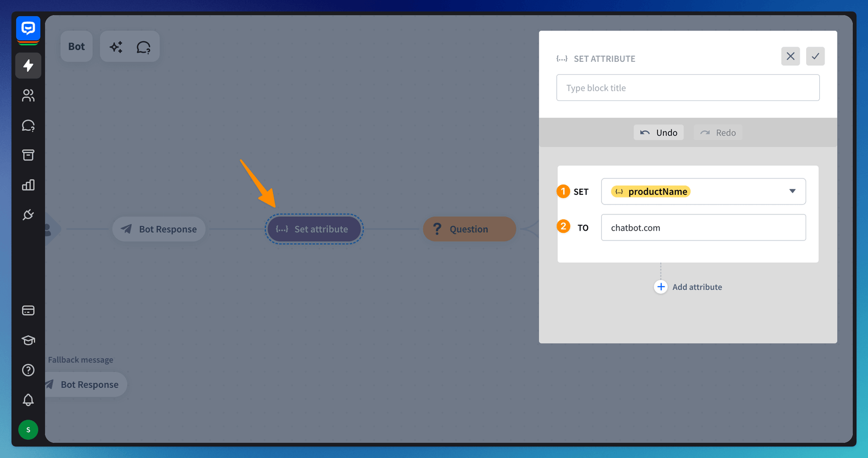The image size is (868, 458).
Task: Click the ChatBot logo in the sidebar
Action: [28, 29]
